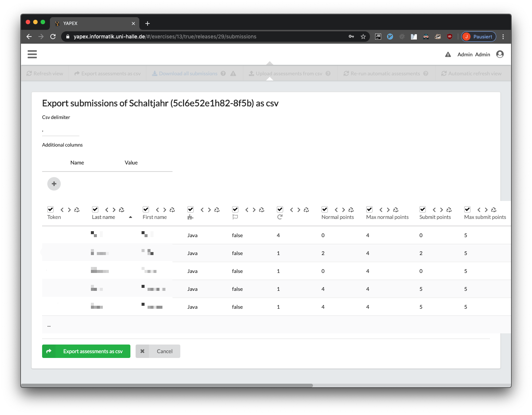This screenshot has height=415, width=532.
Task: Toggle the Max submit points checkbox
Action: 468,210
